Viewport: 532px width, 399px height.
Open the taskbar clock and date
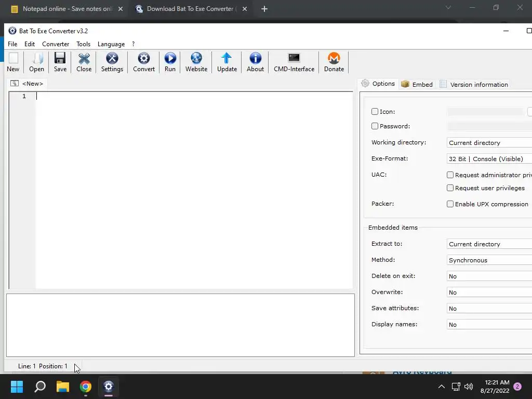[495, 387]
